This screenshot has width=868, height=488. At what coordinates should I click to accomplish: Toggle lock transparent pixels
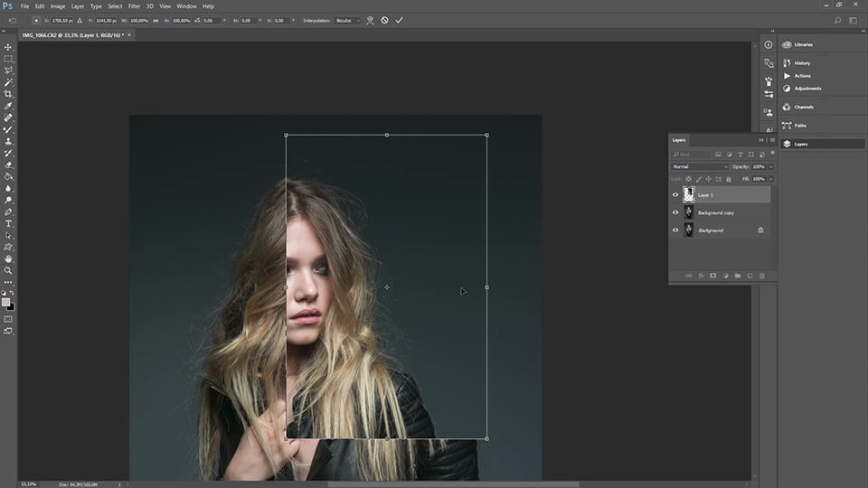click(x=689, y=179)
